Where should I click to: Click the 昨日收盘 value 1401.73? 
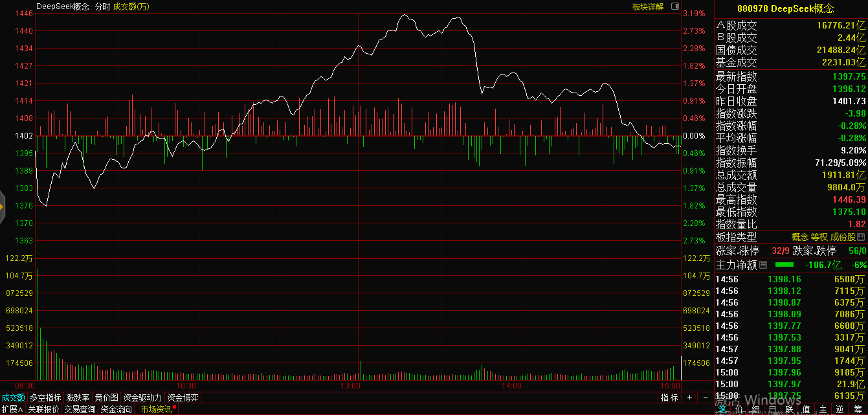coord(849,101)
